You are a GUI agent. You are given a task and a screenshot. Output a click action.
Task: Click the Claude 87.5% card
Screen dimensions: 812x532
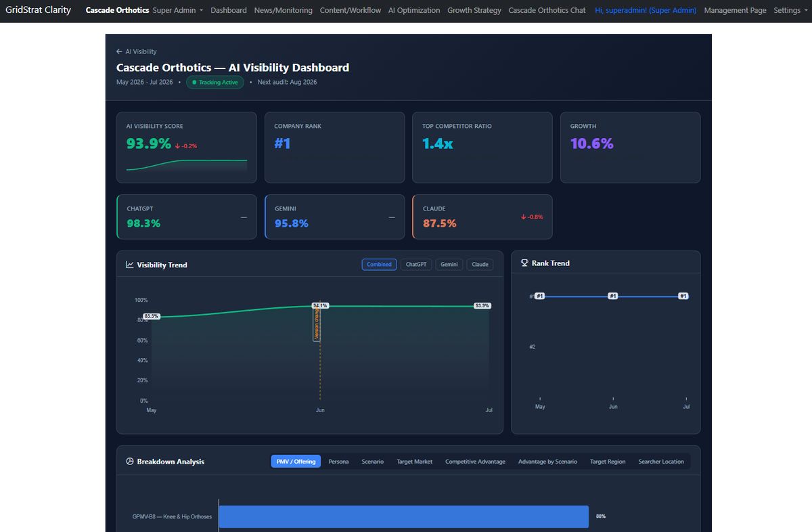coord(482,217)
